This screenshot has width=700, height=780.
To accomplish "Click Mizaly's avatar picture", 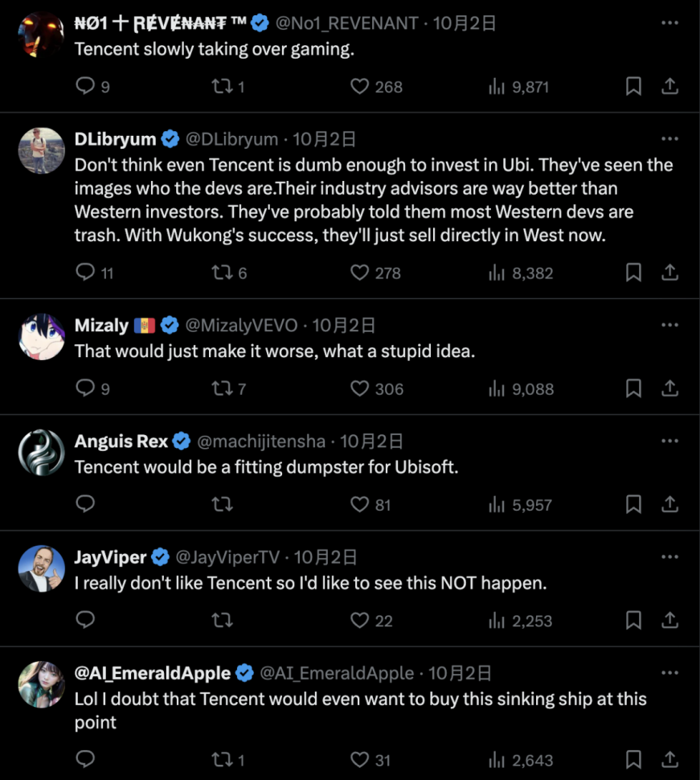I will tap(41, 336).
